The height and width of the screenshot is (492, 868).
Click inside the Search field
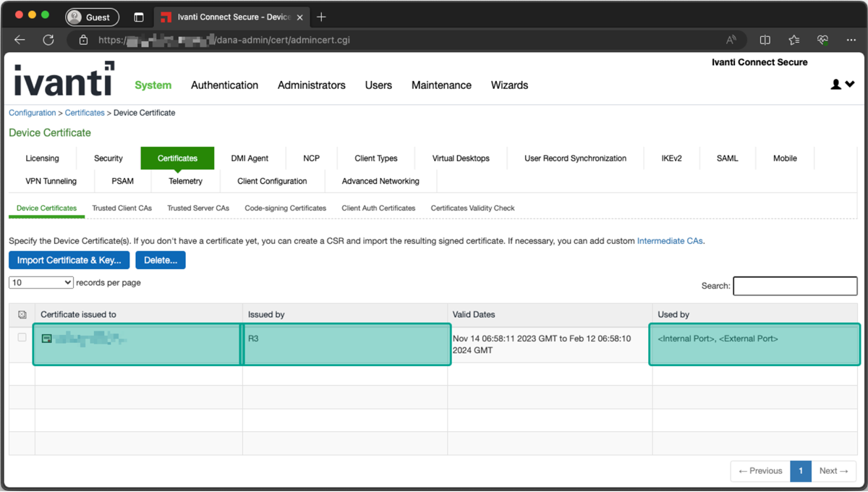(x=795, y=286)
